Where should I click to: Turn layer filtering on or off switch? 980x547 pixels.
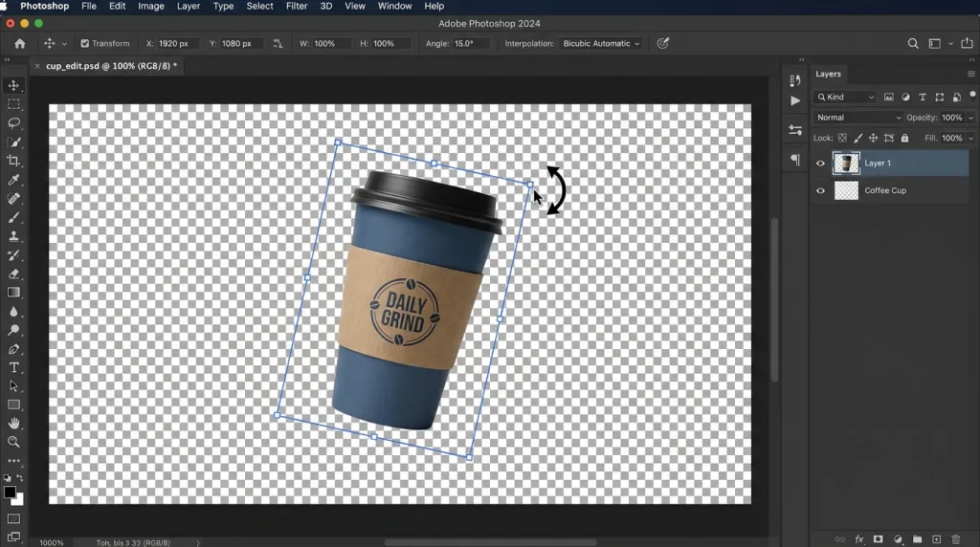[x=972, y=96]
